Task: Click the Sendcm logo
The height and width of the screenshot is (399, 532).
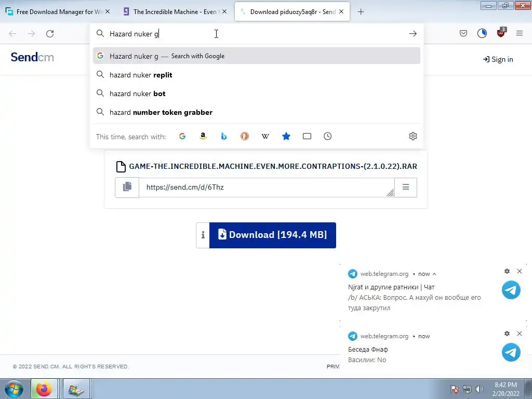Action: (x=32, y=57)
